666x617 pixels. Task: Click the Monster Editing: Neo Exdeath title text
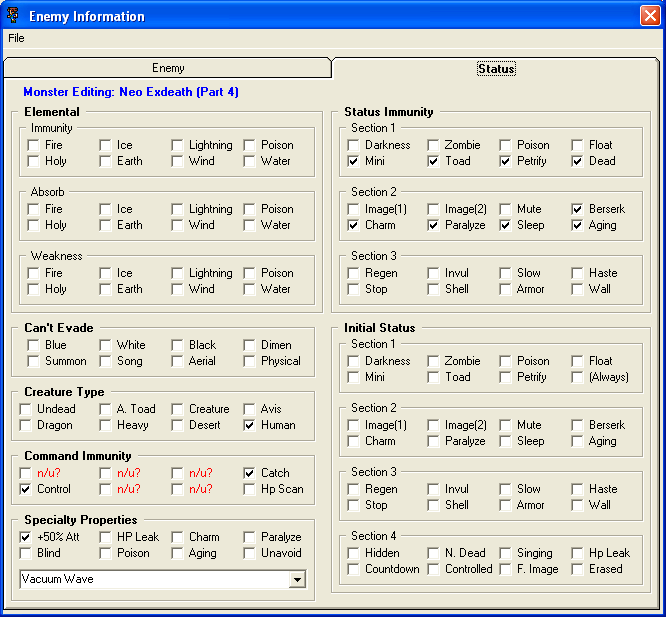[x=131, y=92]
